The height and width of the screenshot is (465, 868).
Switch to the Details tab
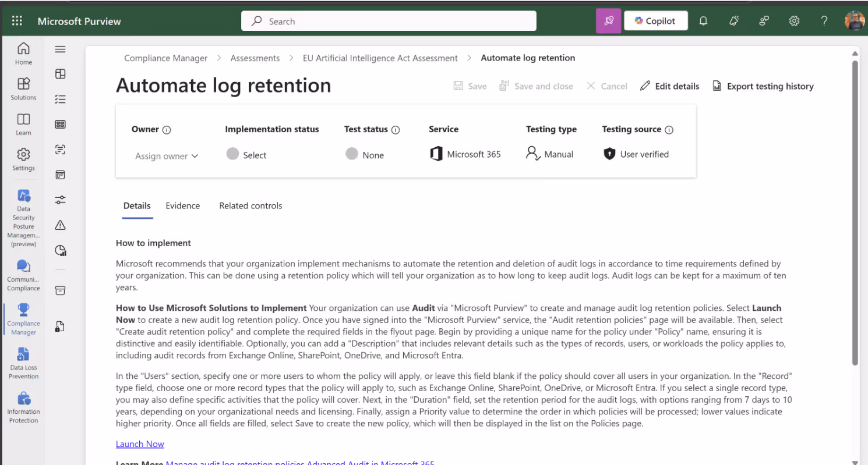point(137,206)
